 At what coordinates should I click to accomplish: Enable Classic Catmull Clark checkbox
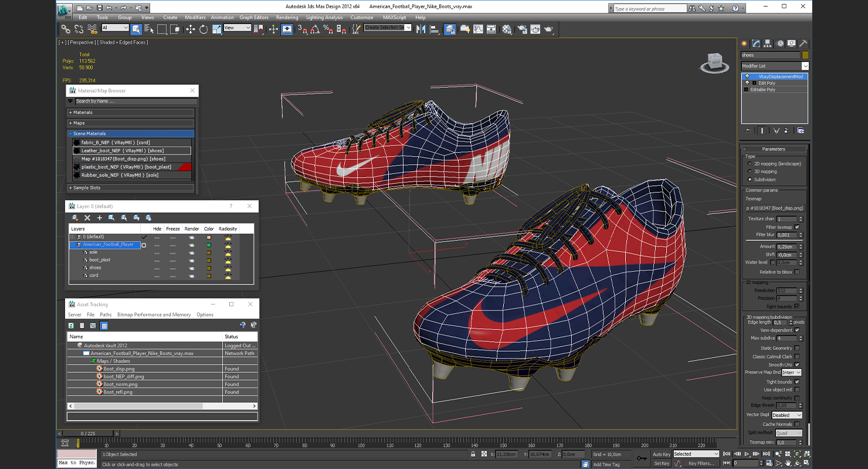(x=796, y=356)
